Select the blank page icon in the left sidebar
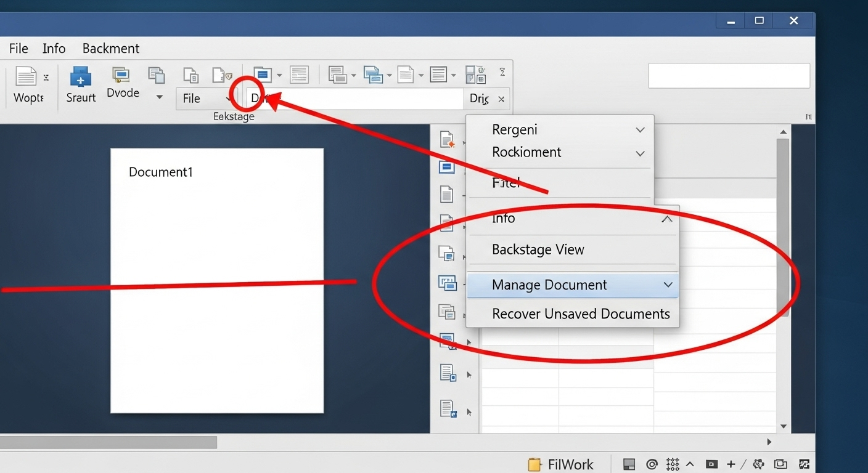 point(447,194)
